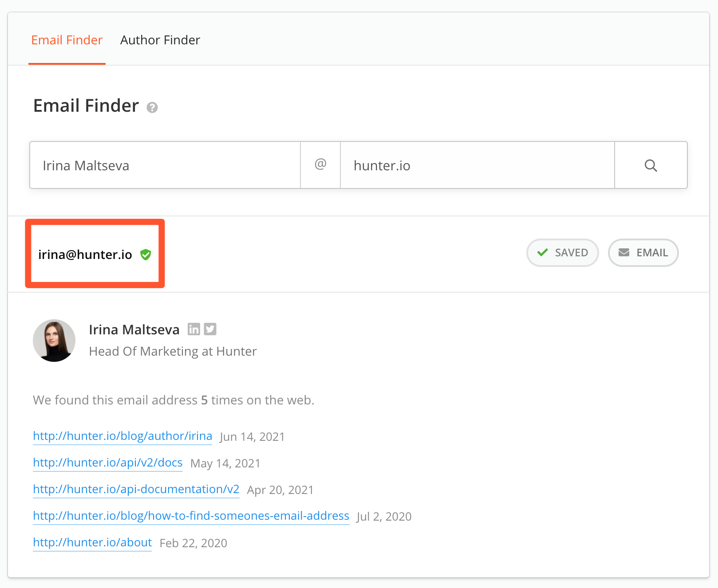Click the green verified shield icon
This screenshot has width=718, height=588.
pyautogui.click(x=146, y=255)
